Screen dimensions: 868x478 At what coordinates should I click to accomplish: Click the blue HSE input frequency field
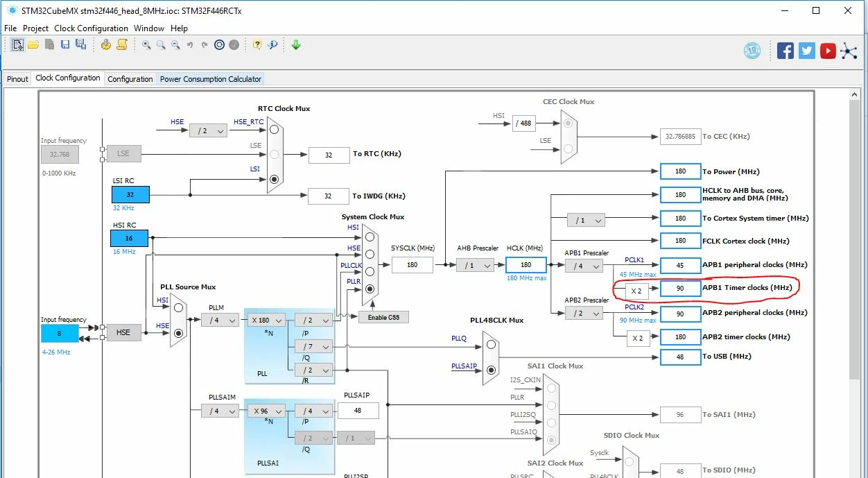(60, 333)
